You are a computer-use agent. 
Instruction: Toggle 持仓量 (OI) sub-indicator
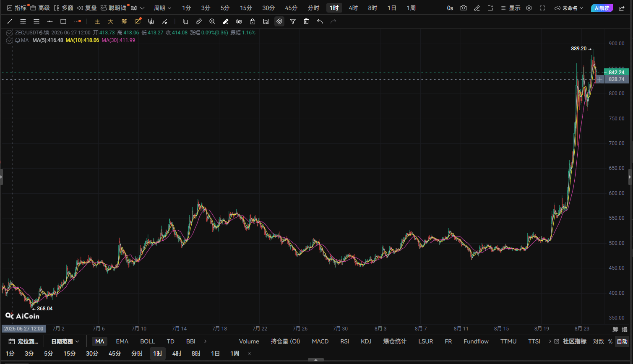286,341
